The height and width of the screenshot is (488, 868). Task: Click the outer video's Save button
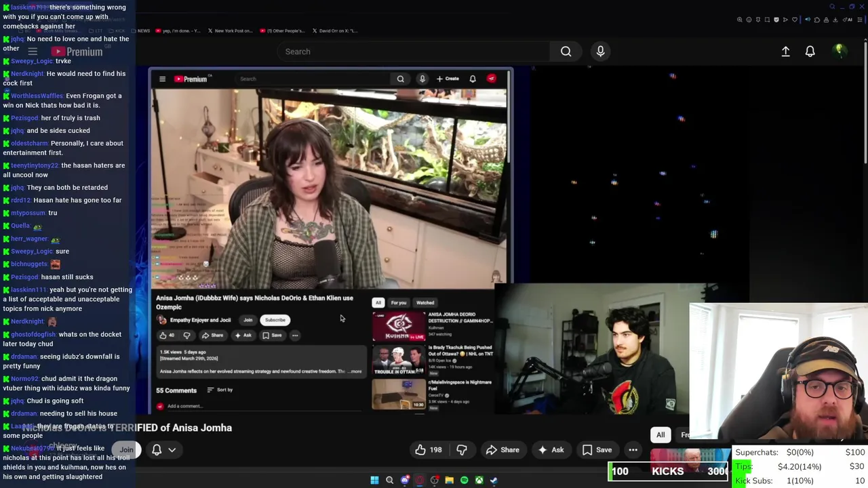[x=597, y=450]
